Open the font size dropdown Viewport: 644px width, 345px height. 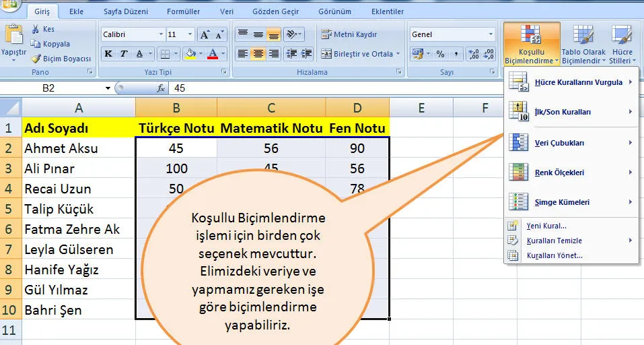point(190,34)
